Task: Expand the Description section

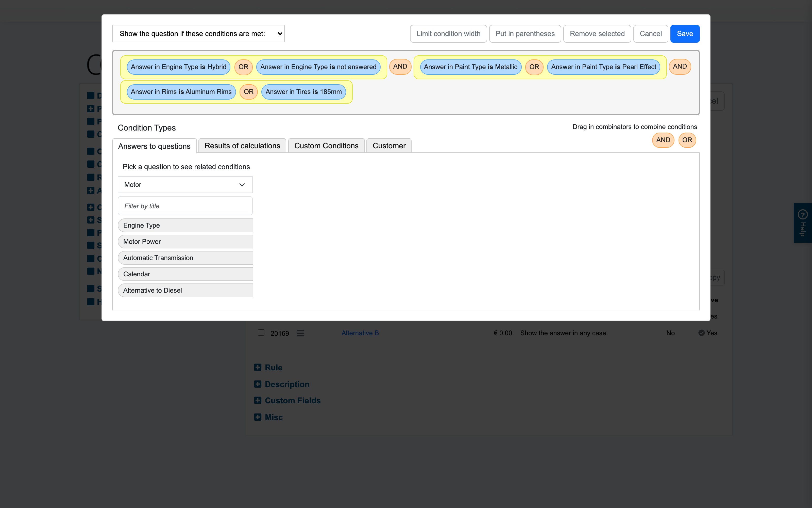Action: pyautogui.click(x=282, y=384)
